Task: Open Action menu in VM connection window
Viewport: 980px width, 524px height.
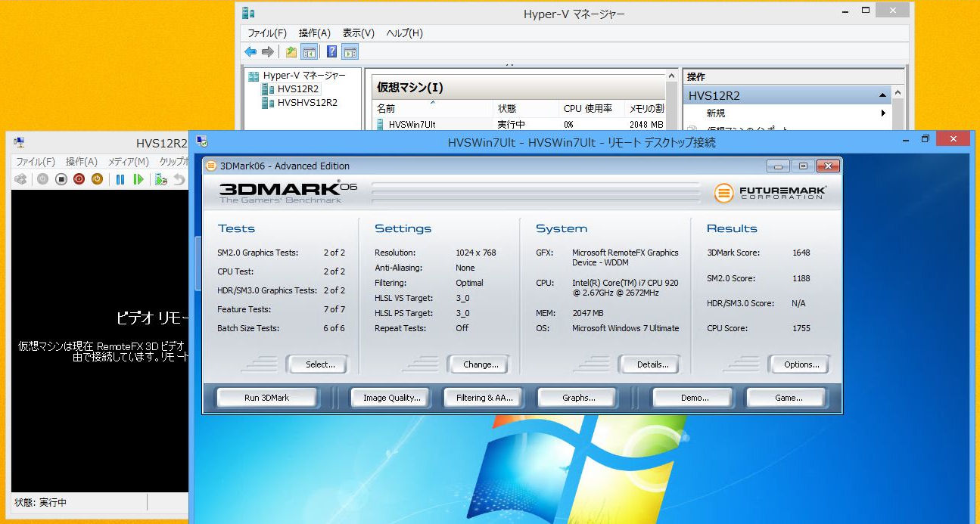Action: click(x=82, y=162)
